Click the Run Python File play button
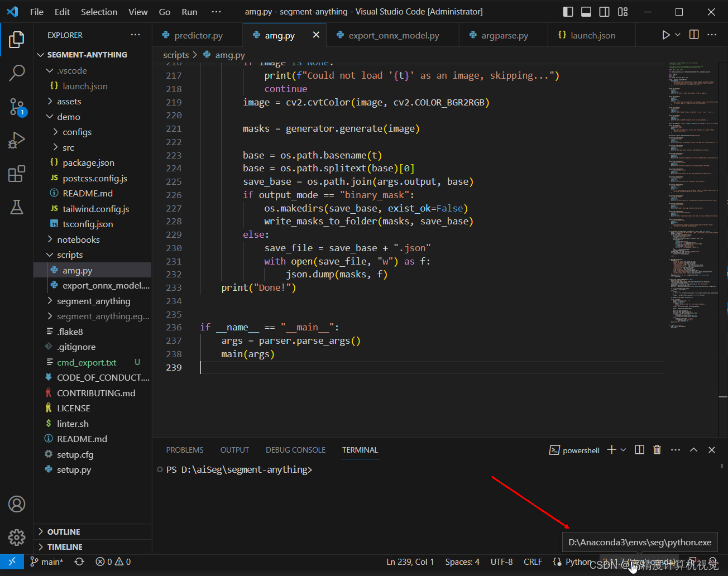 [665, 34]
